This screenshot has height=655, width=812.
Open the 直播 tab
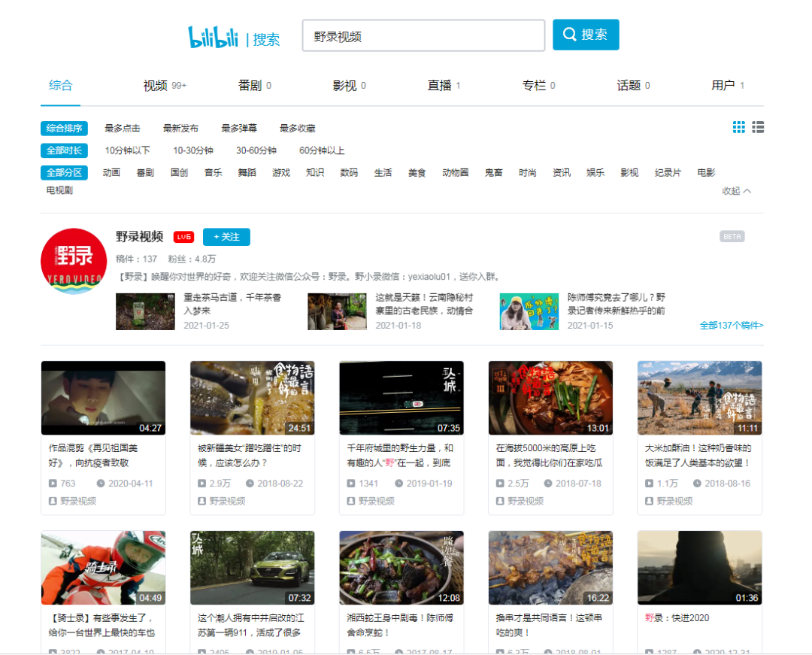click(444, 86)
